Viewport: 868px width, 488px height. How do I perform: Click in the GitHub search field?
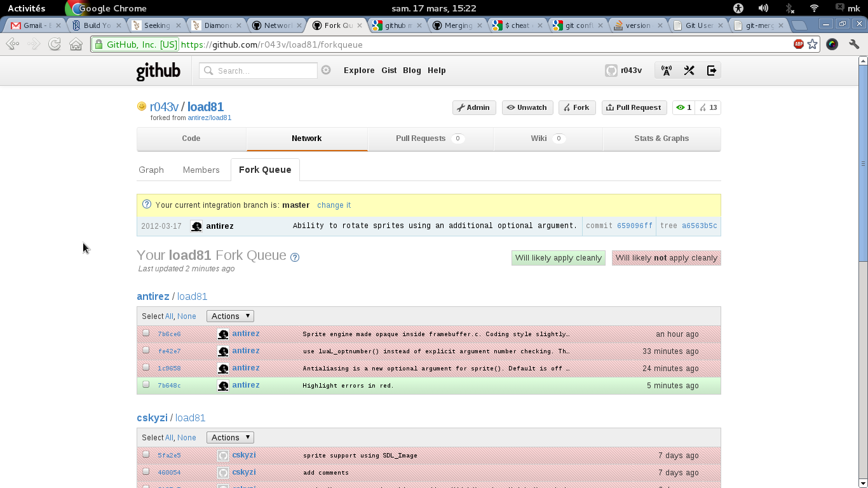tap(264, 71)
